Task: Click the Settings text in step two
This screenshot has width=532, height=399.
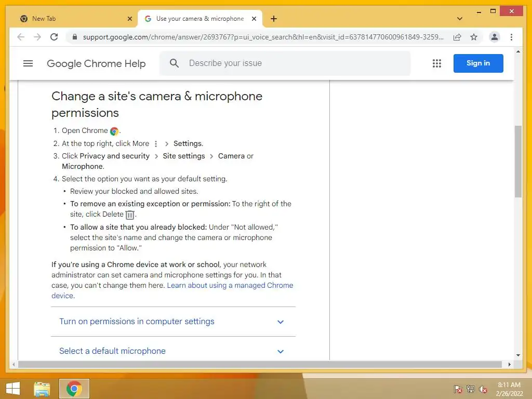Action: (x=188, y=143)
